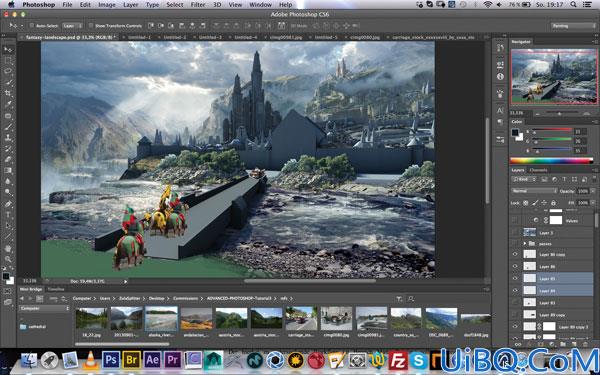Switch to the Channels tab
Viewport: 600px width, 375px height.
point(538,170)
